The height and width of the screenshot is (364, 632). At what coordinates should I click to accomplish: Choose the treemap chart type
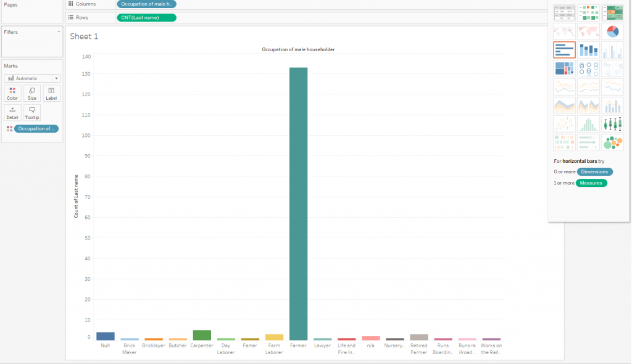(x=564, y=68)
